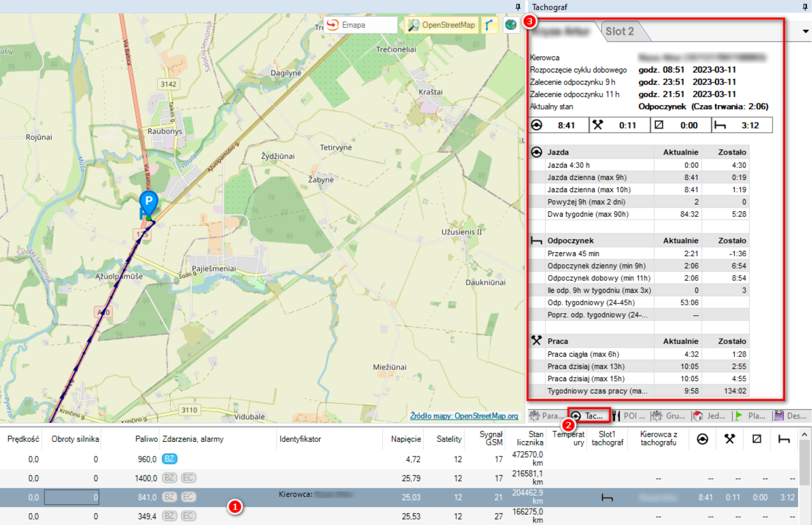Open the first driver slot tab
The image size is (812, 525).
[563, 31]
